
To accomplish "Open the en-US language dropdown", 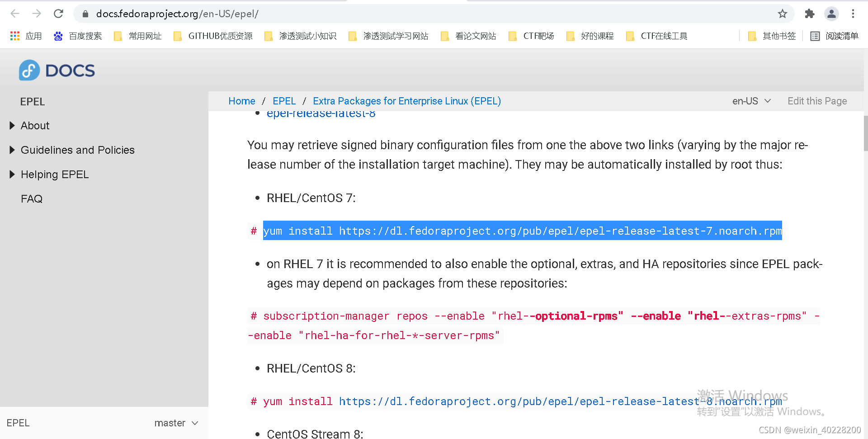I will pyautogui.click(x=751, y=101).
